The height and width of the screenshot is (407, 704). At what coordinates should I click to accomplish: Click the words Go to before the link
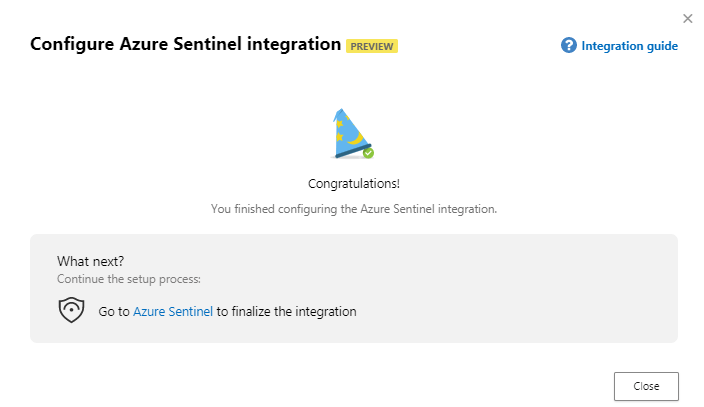tap(114, 311)
